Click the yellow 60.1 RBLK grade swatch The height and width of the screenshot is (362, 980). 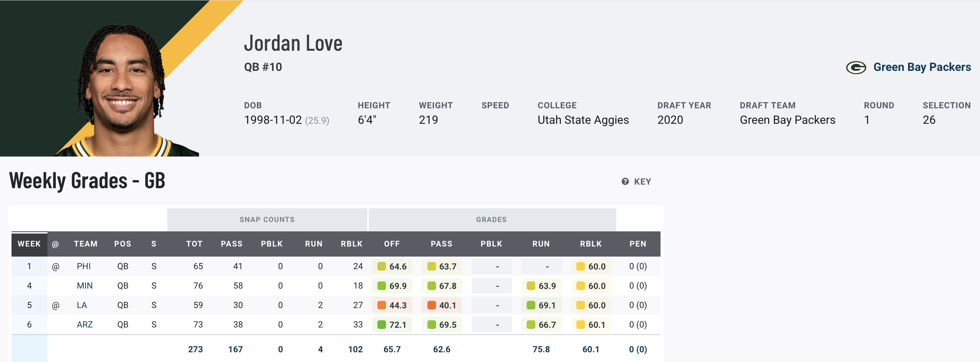[x=581, y=325]
